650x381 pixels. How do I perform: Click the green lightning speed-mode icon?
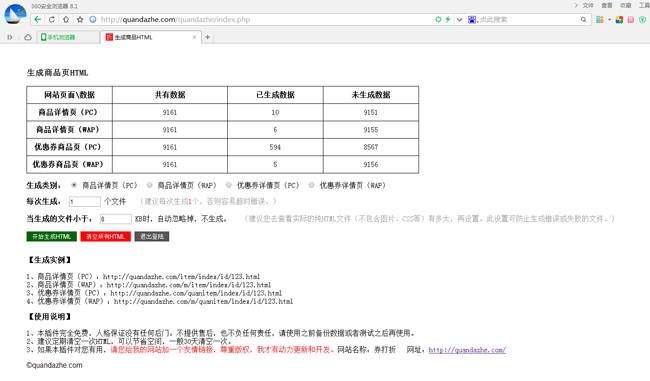pos(448,19)
